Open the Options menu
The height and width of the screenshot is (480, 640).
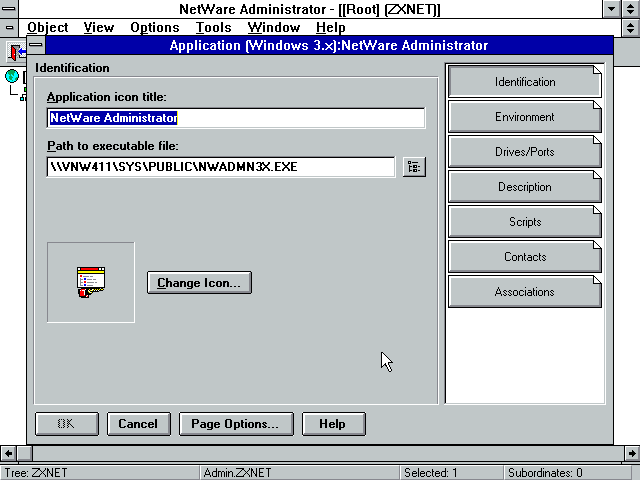pos(155,27)
